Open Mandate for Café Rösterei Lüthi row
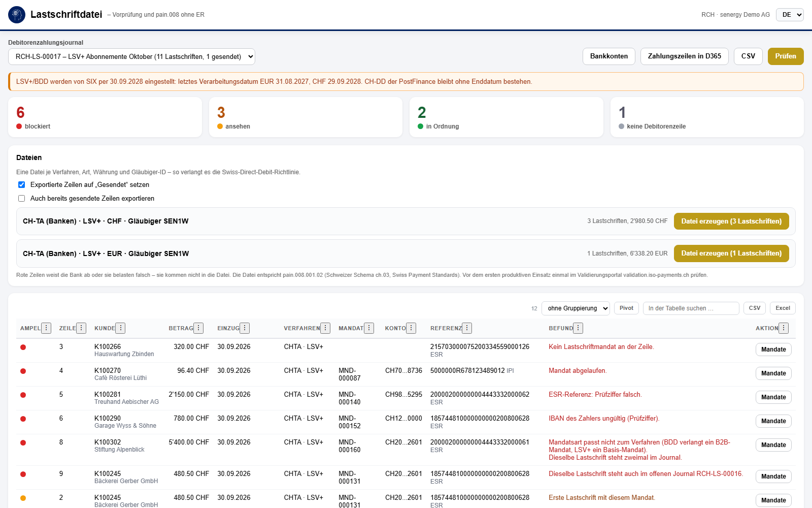 tap(773, 373)
